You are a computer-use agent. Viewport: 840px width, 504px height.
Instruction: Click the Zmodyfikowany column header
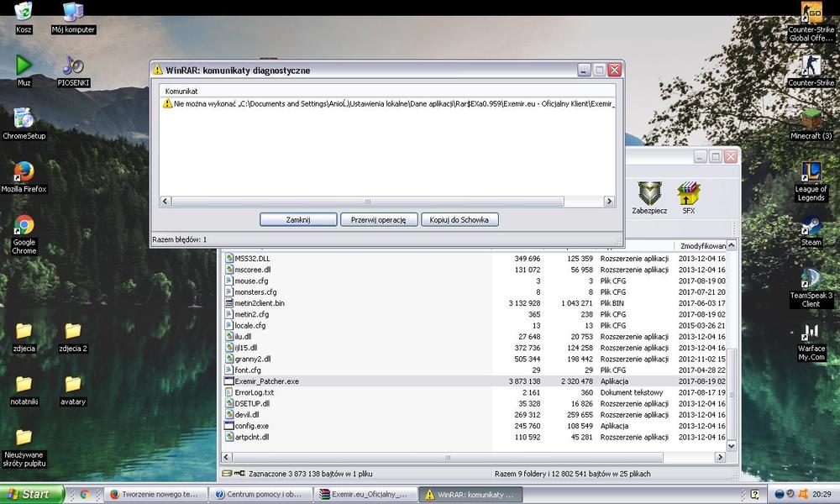point(701,246)
